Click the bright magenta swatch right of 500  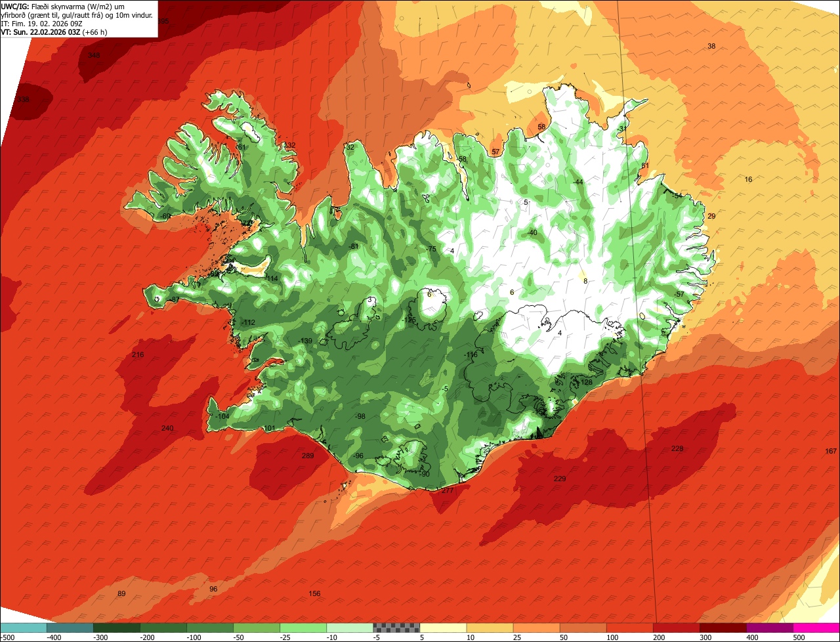tap(816, 628)
